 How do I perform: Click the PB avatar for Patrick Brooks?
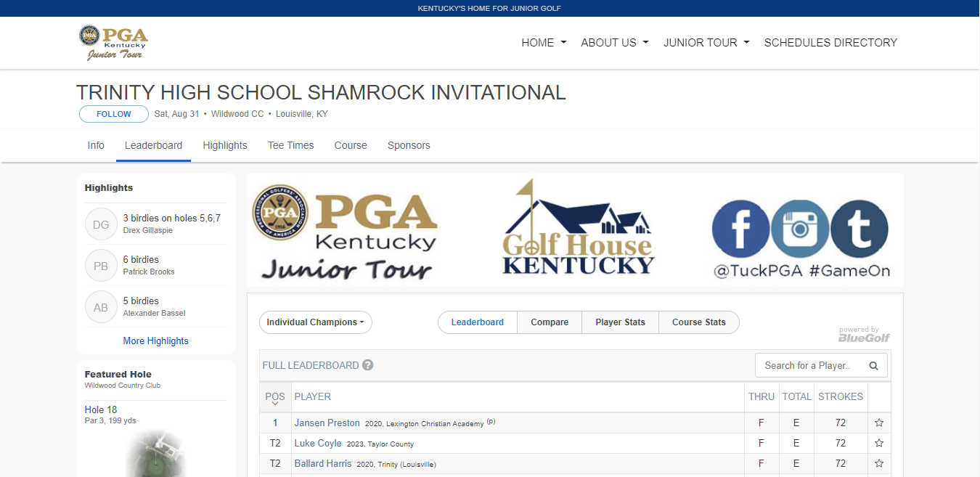pos(101,266)
